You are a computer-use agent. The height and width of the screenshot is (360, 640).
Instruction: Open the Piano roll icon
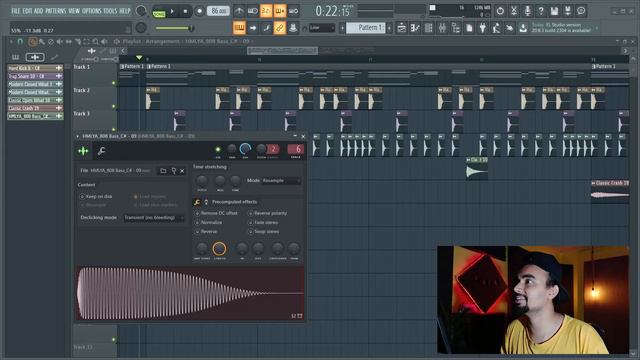click(415, 28)
